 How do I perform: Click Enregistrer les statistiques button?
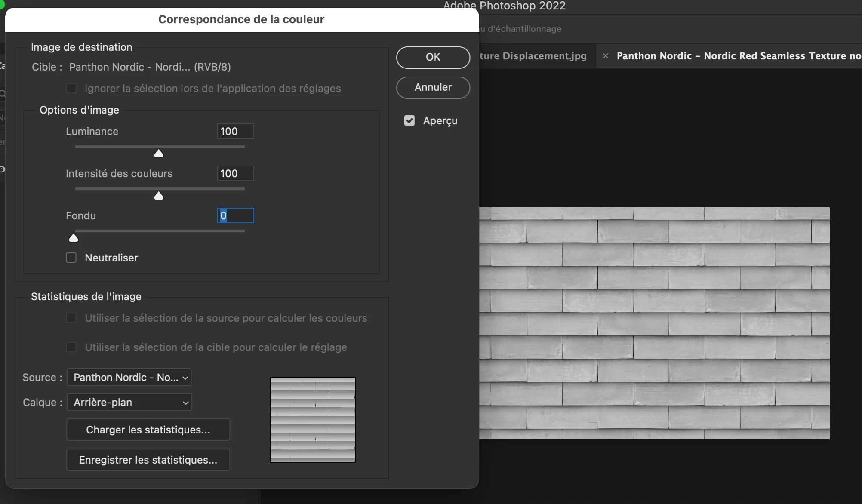tap(148, 460)
